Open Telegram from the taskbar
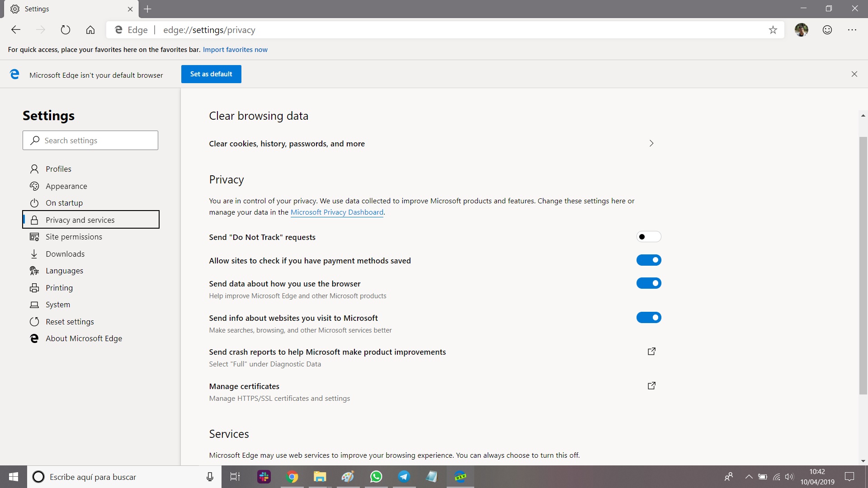This screenshot has height=488, width=868. (x=404, y=477)
